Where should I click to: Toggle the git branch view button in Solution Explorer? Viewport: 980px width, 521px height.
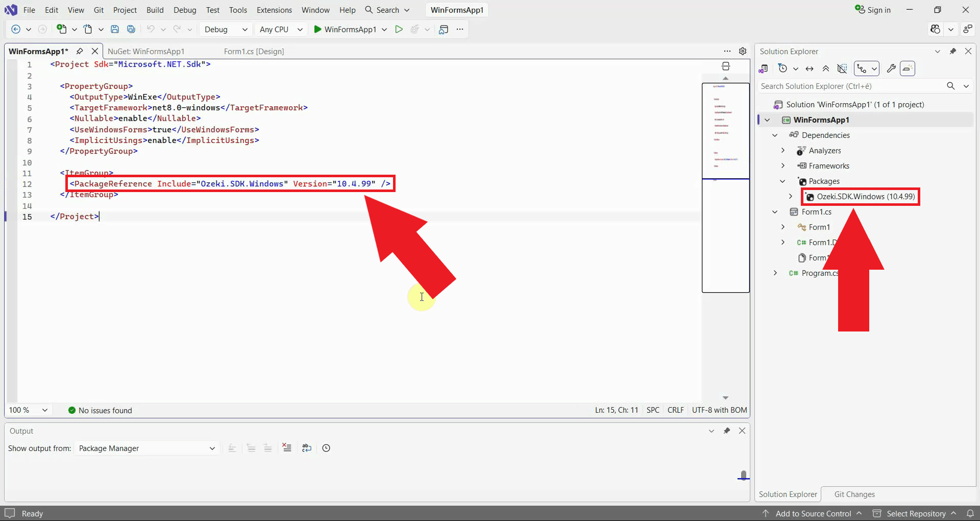pyautogui.click(x=862, y=68)
